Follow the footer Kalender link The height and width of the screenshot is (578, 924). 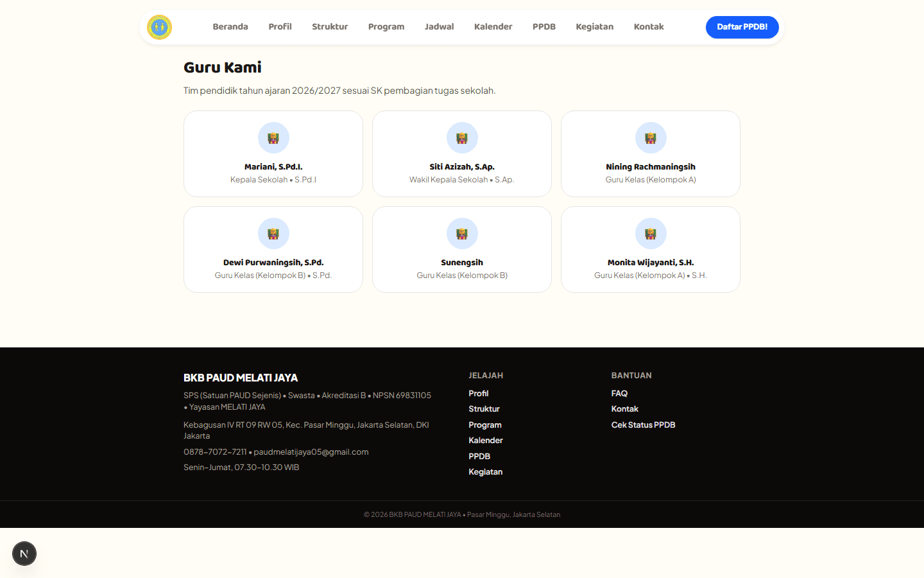click(486, 441)
